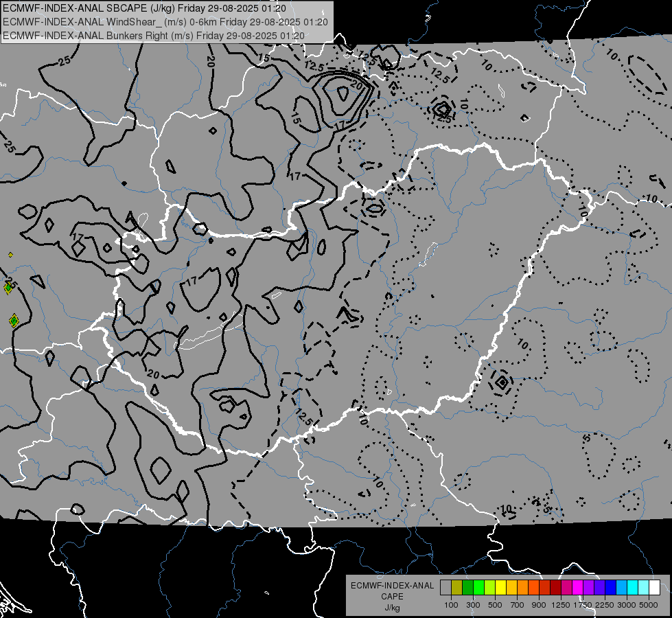This screenshot has width=672, height=618.
Task: Click the WindShear 0-6km title line
Action: (165, 22)
